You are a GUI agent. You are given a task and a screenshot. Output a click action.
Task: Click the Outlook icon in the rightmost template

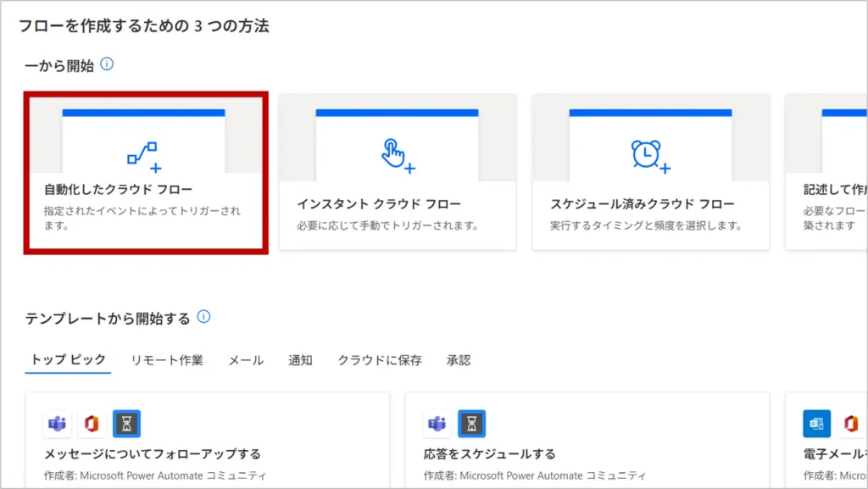click(x=816, y=423)
